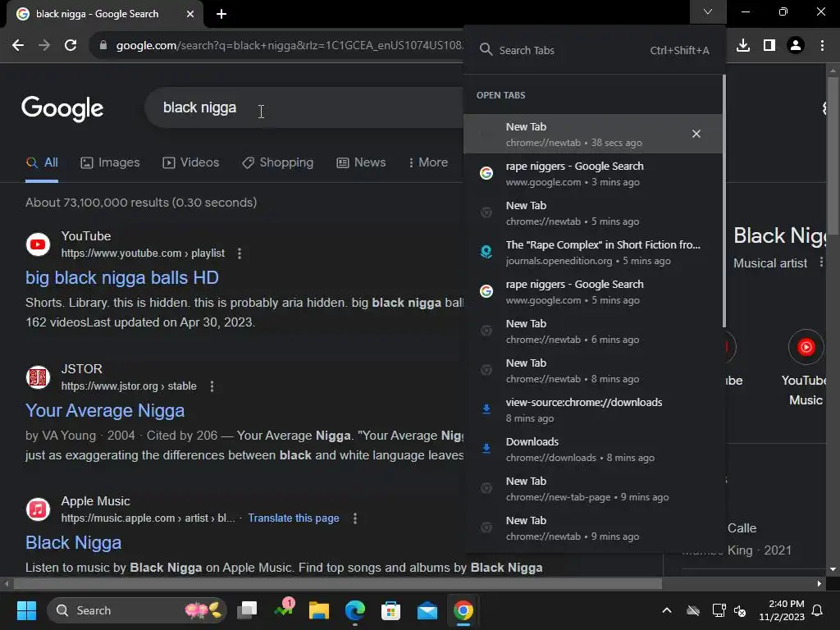Switch to the view-source:chrome://downloads tab
The height and width of the screenshot is (630, 840).
(x=593, y=410)
